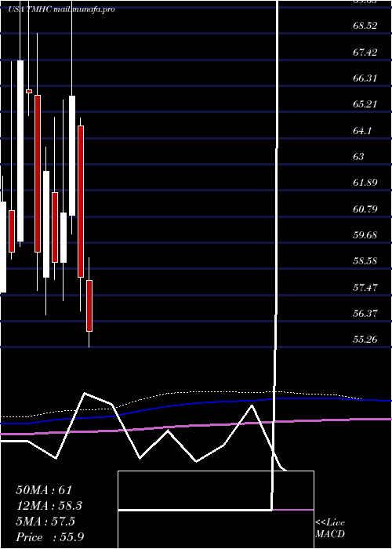This screenshot has width=392, height=549.
Task: Select the 58.58 price axis label
Action: pyautogui.click(x=365, y=261)
